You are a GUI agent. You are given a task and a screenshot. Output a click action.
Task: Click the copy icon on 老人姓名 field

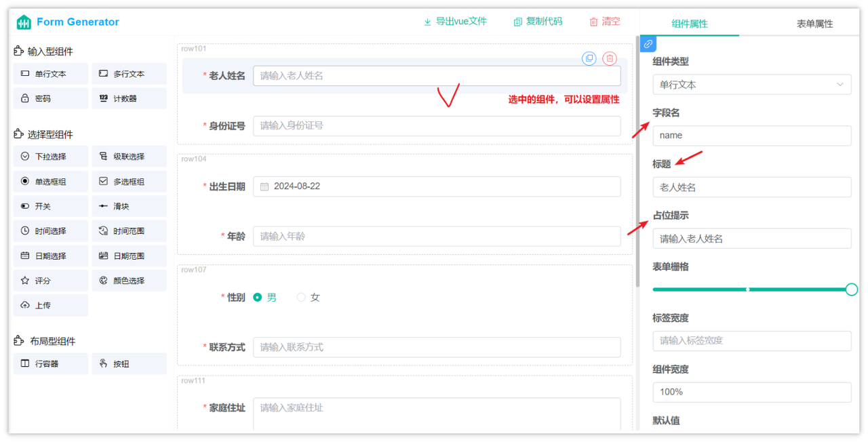[589, 58]
